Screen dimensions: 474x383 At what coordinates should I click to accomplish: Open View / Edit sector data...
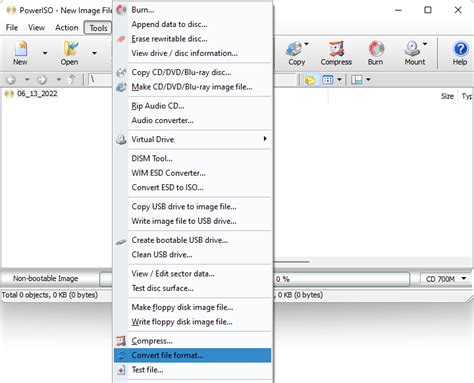(x=193, y=274)
